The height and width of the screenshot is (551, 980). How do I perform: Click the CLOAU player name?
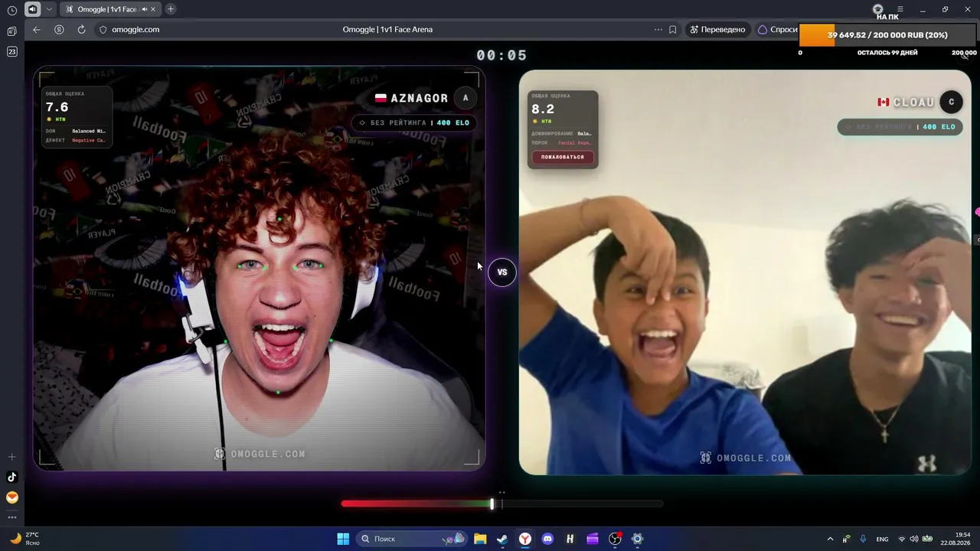coord(913,102)
